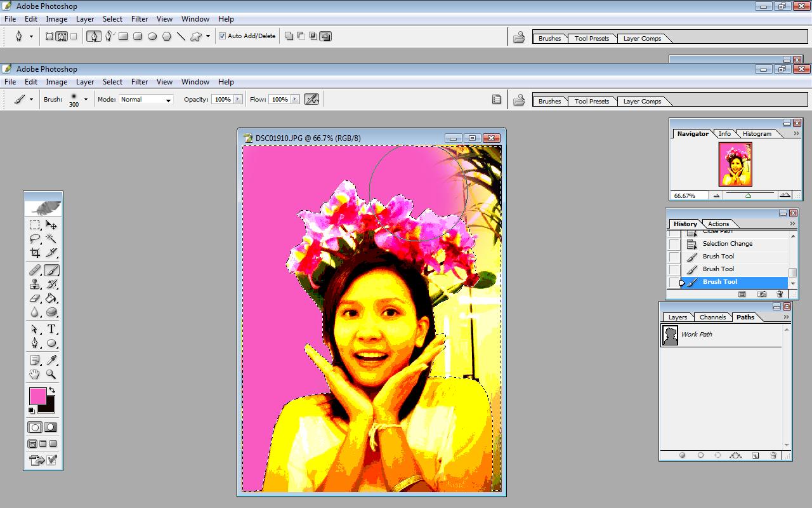Select the Type tool
This screenshot has height=508, width=812.
coord(51,329)
